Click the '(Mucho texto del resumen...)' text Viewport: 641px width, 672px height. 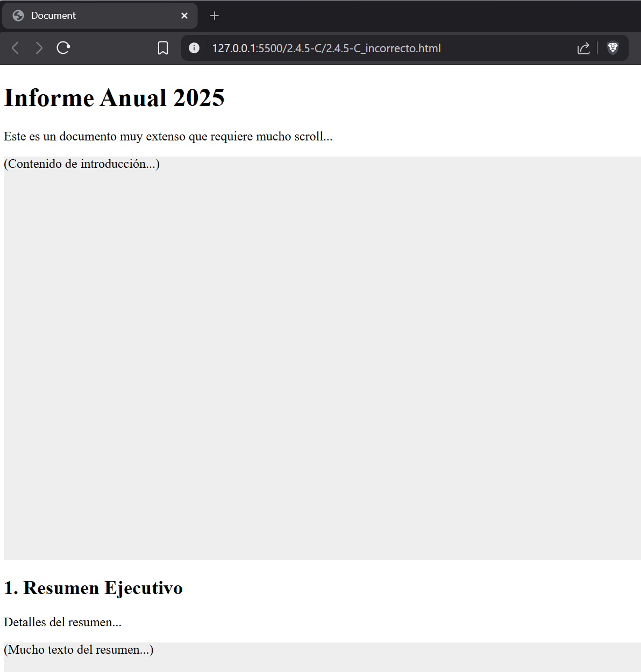tap(79, 650)
